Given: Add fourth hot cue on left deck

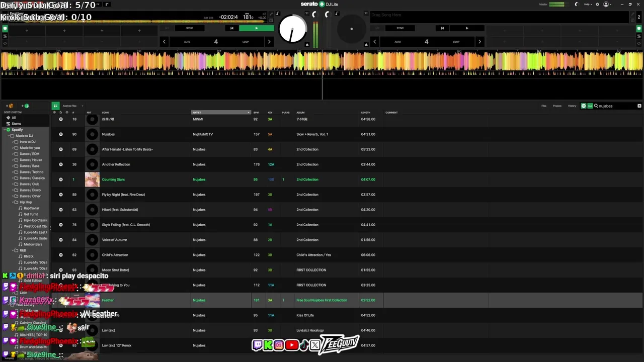Looking at the screenshot, I should [139, 31].
